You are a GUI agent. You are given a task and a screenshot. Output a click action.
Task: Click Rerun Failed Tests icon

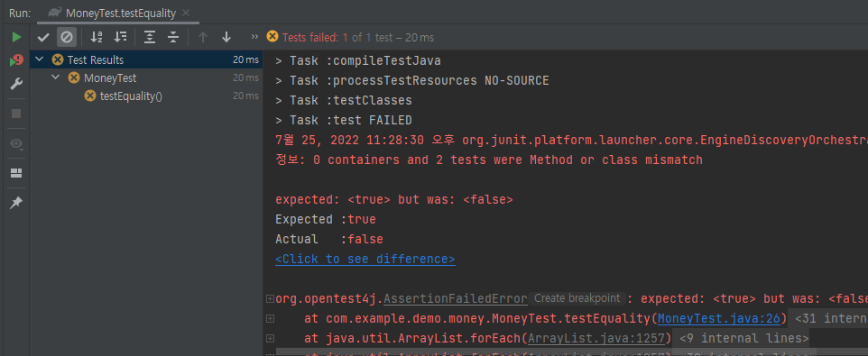click(16, 60)
